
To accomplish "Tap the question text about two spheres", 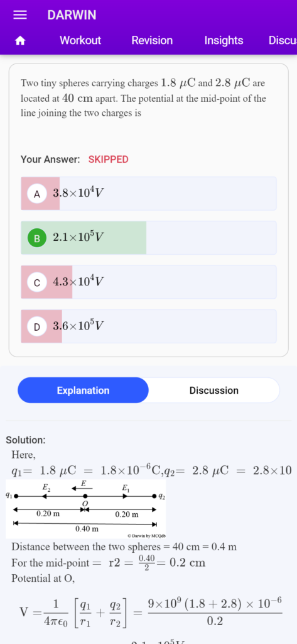I will [143, 99].
